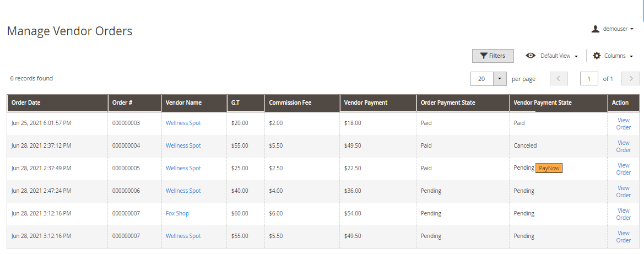View Order for order 000000004
644x254 pixels.
pos(623,146)
